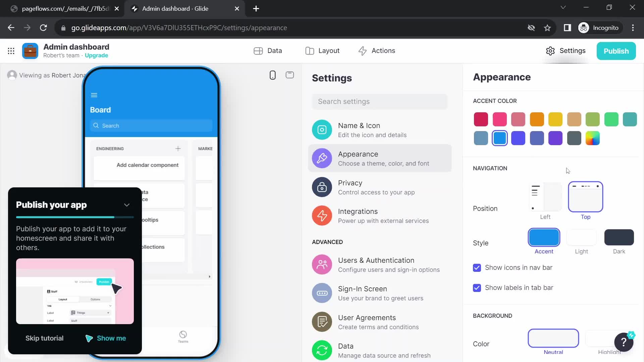
Task: Click the Actions navigation icon
Action: coord(363,50)
